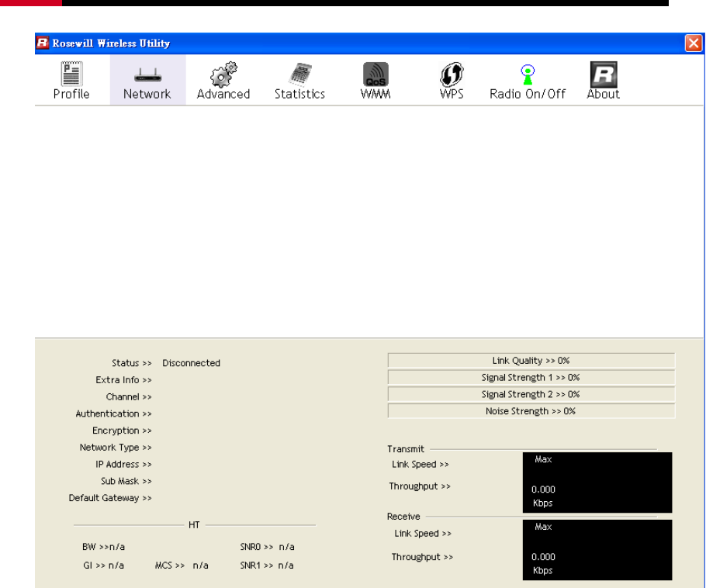Click the Transmit throughput graph
Screen dimensions: 706x588
[x=597, y=482]
